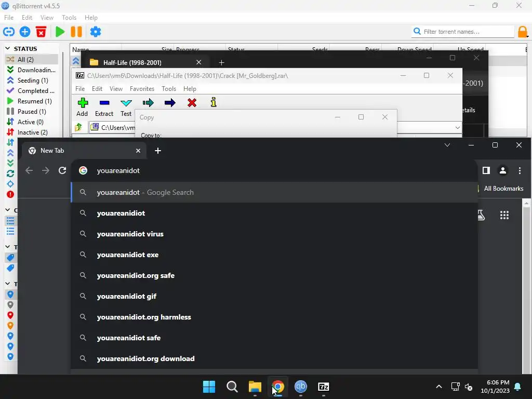Open the 7-Zip address path dropdown

[x=457, y=128]
